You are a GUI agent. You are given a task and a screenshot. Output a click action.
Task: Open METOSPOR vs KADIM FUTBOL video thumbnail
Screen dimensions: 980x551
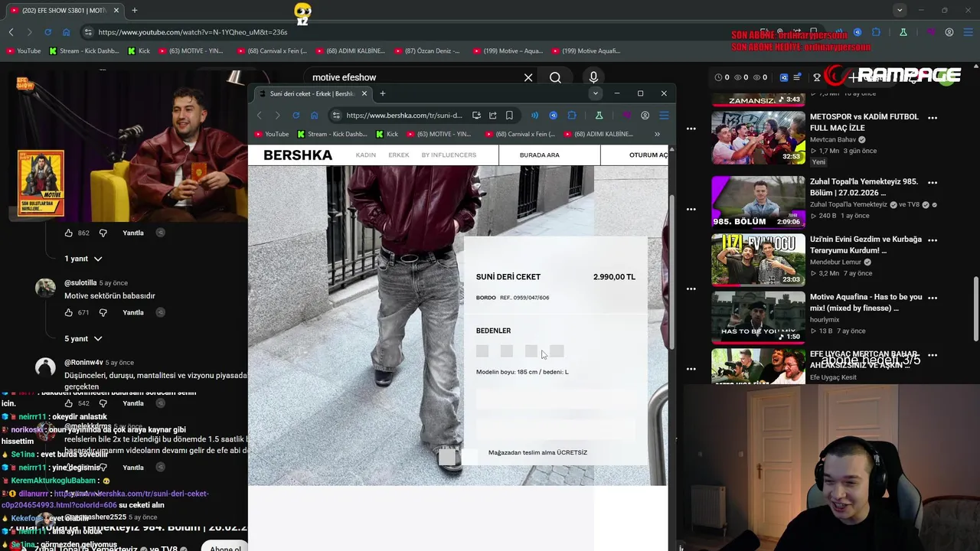coord(758,138)
